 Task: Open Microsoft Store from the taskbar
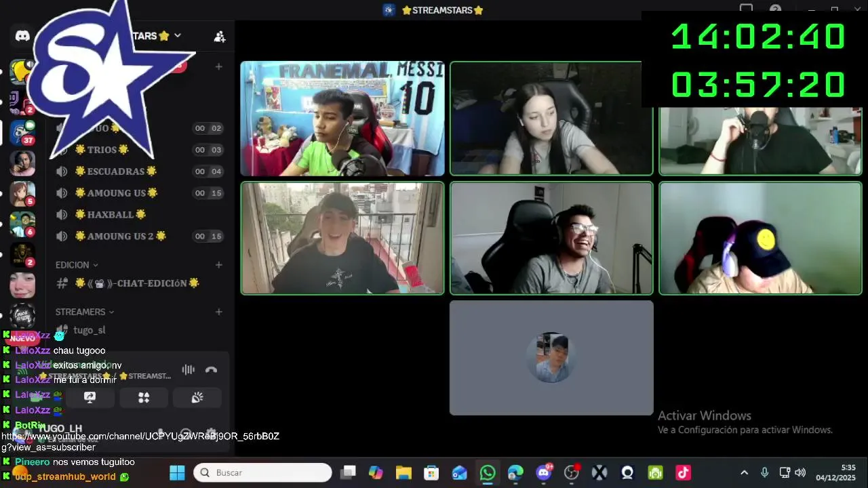pyautogui.click(x=431, y=472)
